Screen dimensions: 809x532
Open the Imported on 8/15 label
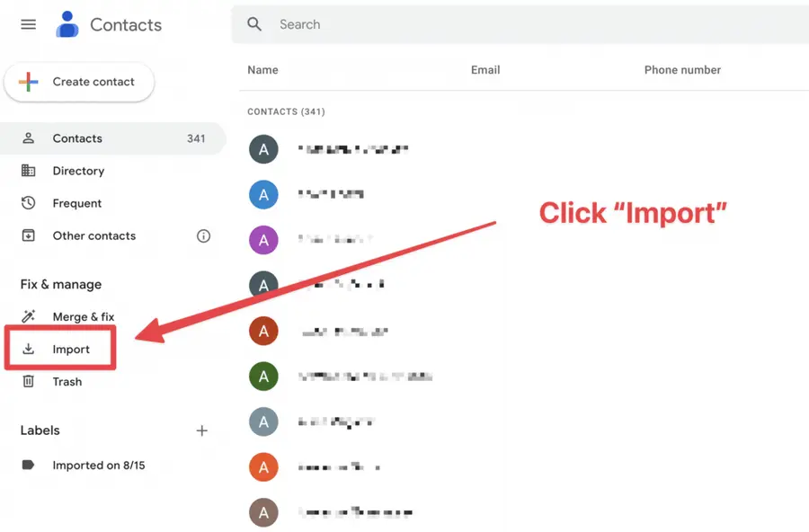[99, 465]
